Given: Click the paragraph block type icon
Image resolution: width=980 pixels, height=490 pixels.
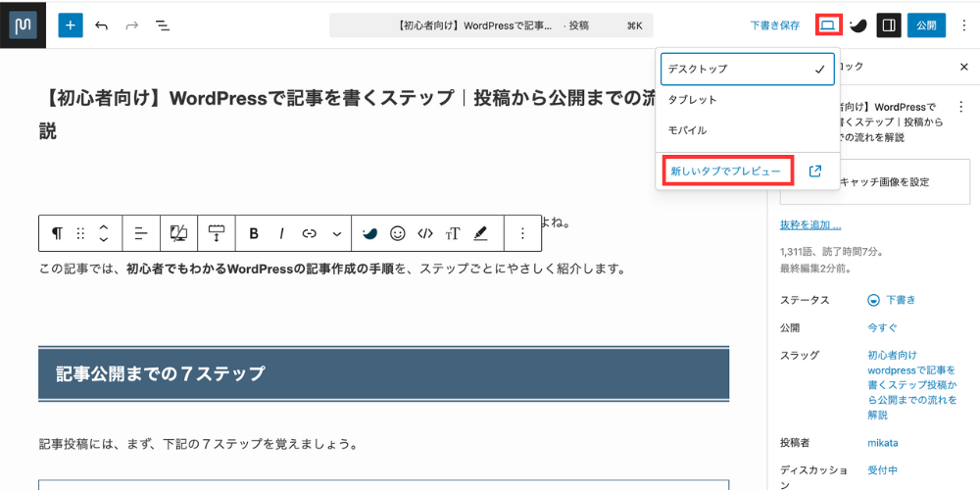Looking at the screenshot, I should point(57,233).
